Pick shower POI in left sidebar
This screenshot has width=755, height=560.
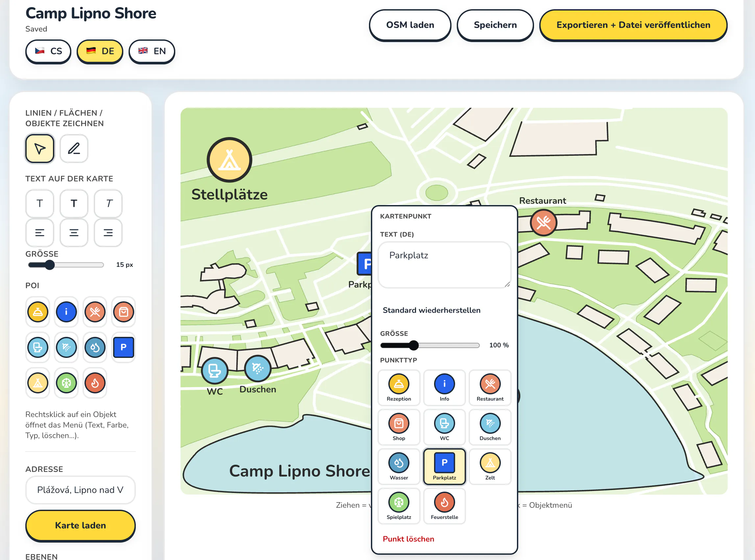point(66,347)
